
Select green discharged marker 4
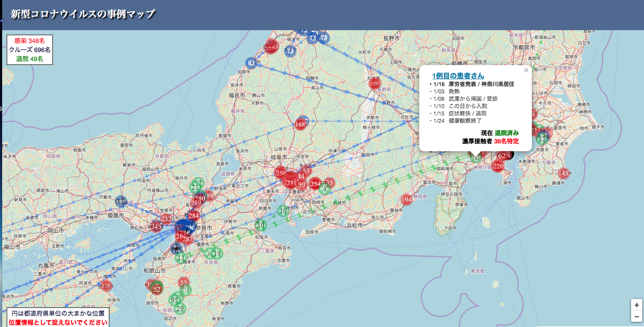[324, 188]
